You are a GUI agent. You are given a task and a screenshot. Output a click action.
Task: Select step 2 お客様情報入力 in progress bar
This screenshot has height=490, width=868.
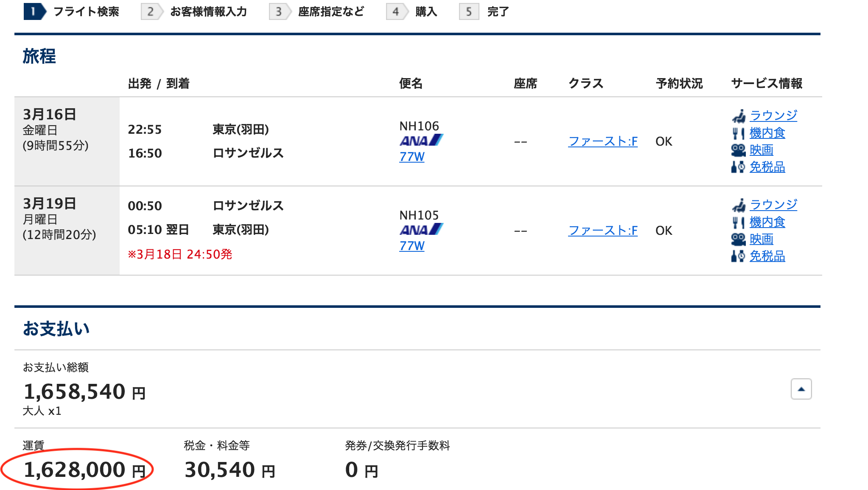pyautogui.click(x=194, y=11)
